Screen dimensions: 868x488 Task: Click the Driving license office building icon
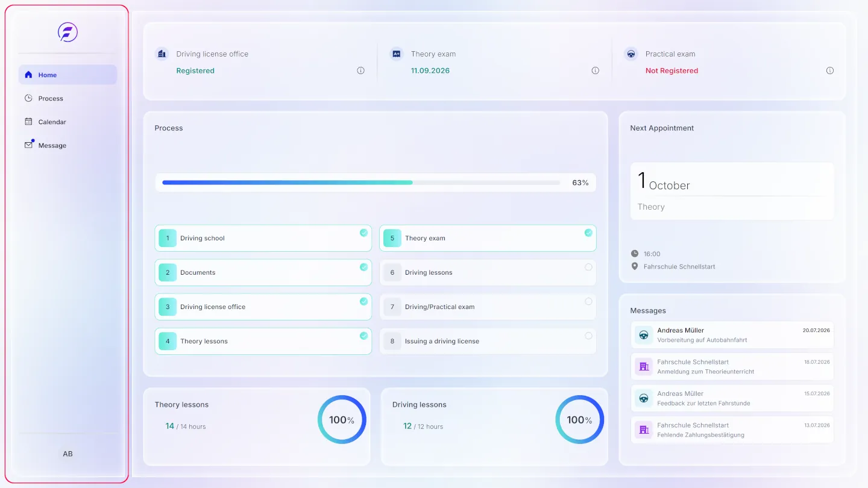pyautogui.click(x=162, y=54)
